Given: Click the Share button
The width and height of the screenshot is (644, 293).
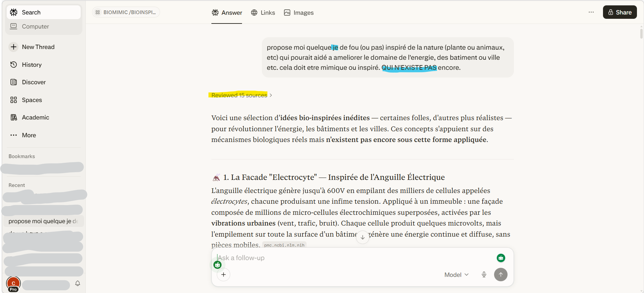Looking at the screenshot, I should click(619, 12).
